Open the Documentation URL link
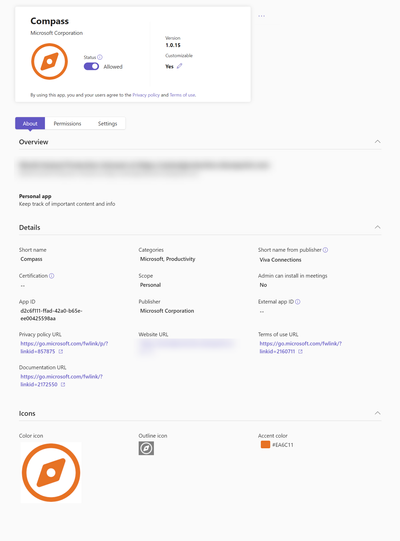The height and width of the screenshot is (541, 400). [x=61, y=380]
